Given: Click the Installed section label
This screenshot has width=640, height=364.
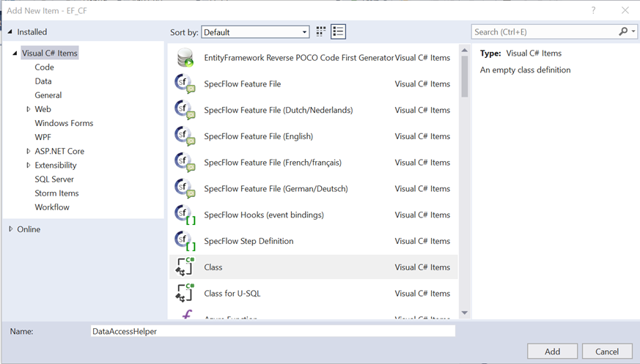Looking at the screenshot, I should [32, 31].
